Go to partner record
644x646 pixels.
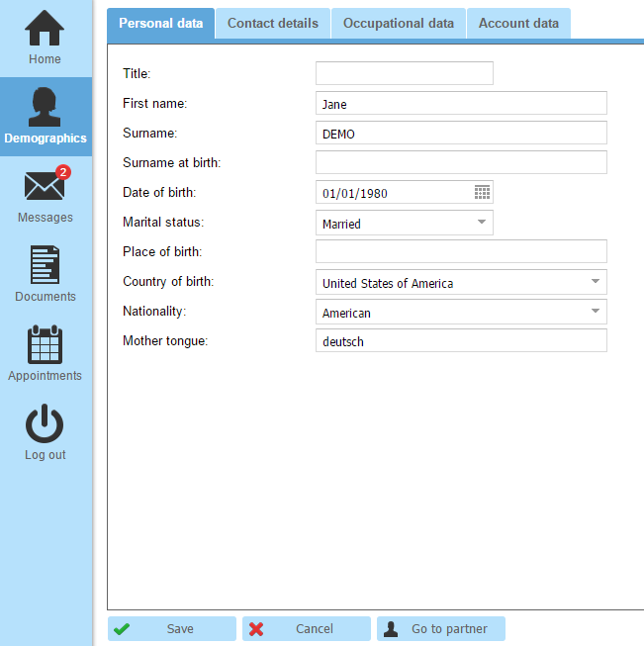tap(441, 629)
